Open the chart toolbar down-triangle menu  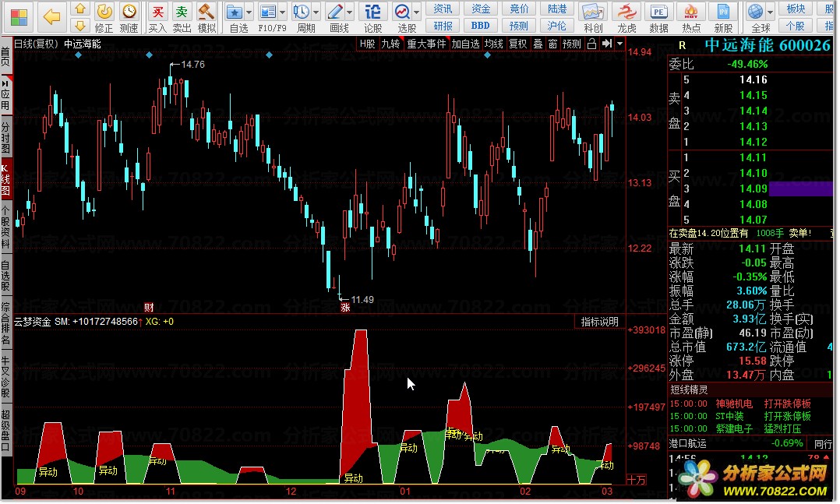pyautogui.click(x=619, y=44)
